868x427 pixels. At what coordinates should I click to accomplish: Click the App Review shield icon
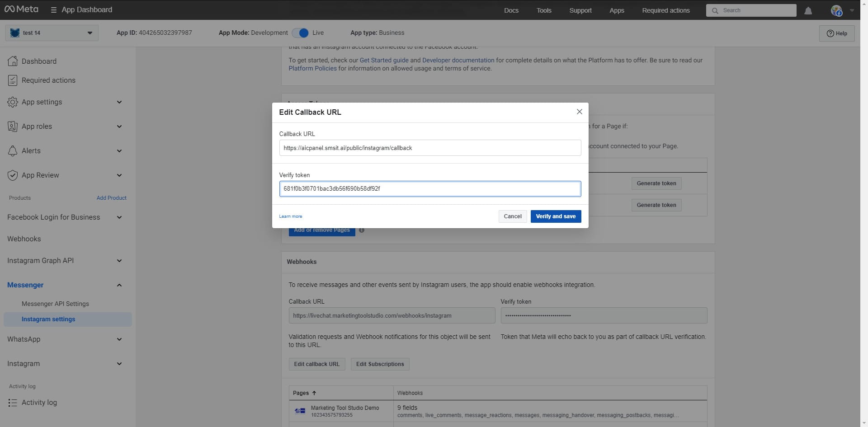click(13, 175)
